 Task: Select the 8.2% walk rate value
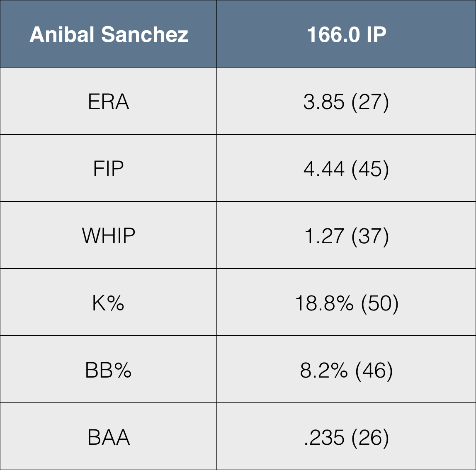point(324,371)
